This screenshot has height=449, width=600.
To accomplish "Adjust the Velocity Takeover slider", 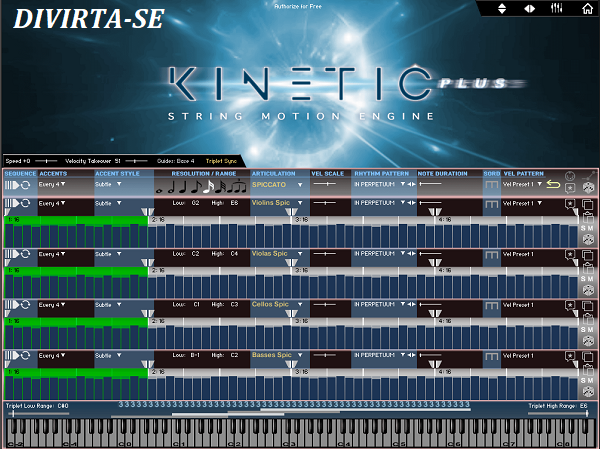I will tap(136, 161).
